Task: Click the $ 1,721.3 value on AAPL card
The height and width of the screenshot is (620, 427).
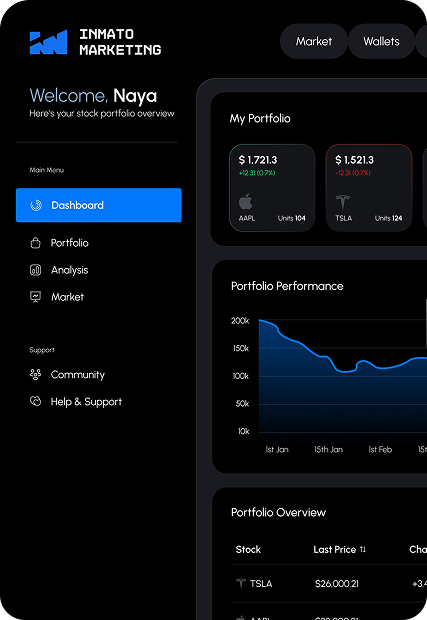Action: click(258, 160)
